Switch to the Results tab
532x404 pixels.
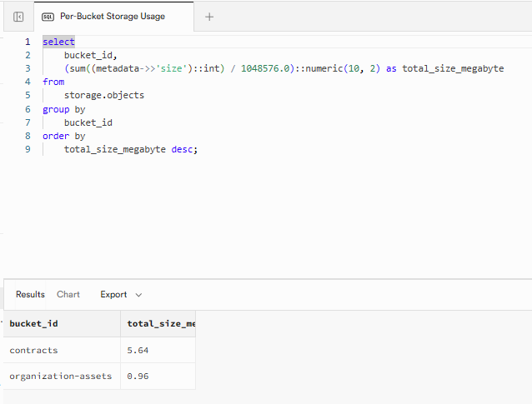coord(30,294)
